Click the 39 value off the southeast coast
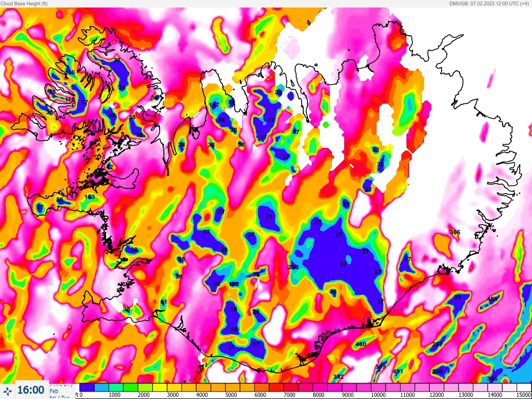Viewport: 532px width, 399px height. click(x=458, y=297)
